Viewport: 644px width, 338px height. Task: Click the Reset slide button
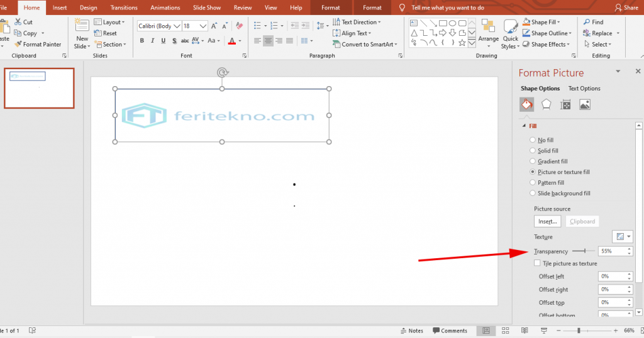pos(106,33)
